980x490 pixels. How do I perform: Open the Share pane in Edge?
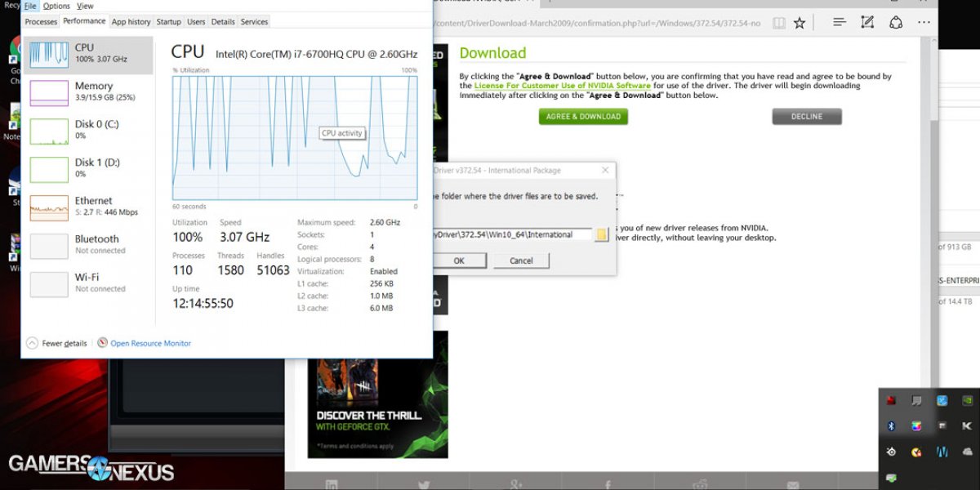896,23
